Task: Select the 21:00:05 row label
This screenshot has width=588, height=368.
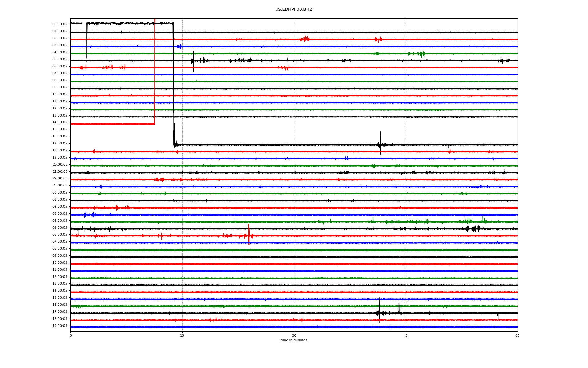Action: pos(60,171)
